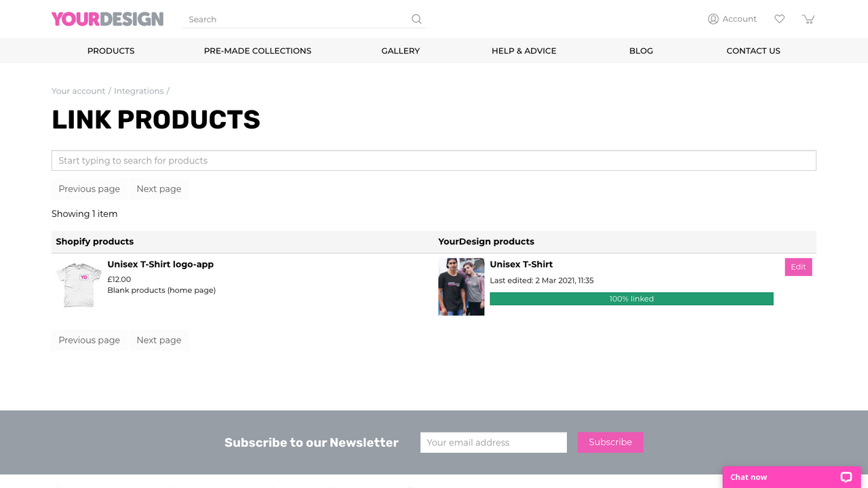The height and width of the screenshot is (488, 868).
Task: Open the PRODUCTS menu
Action: [111, 50]
